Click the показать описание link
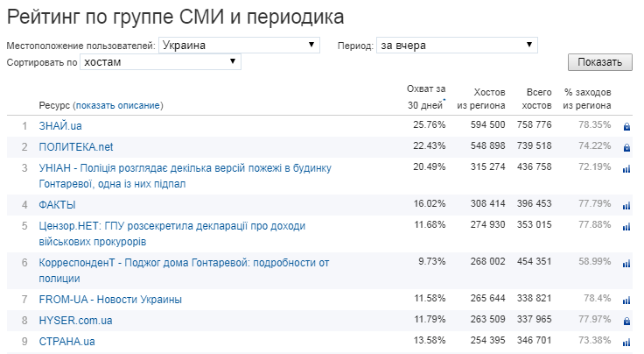The height and width of the screenshot is (354, 644). pyautogui.click(x=118, y=105)
